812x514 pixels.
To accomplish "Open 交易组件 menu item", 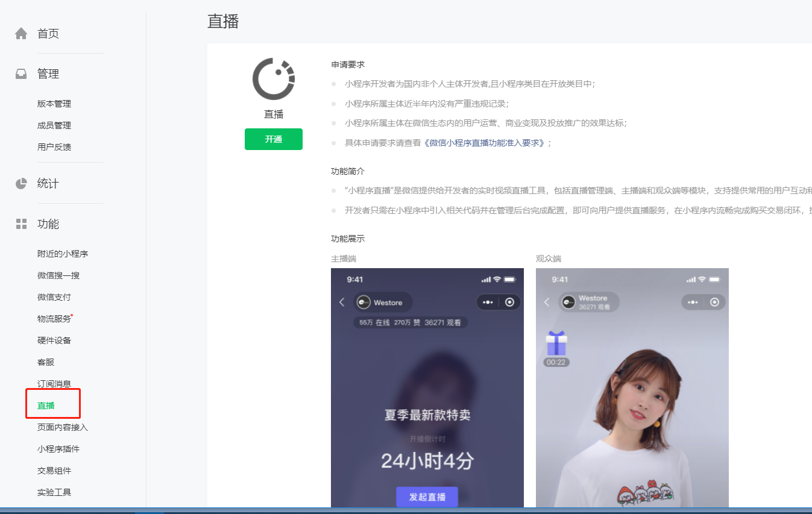I will coord(54,471).
